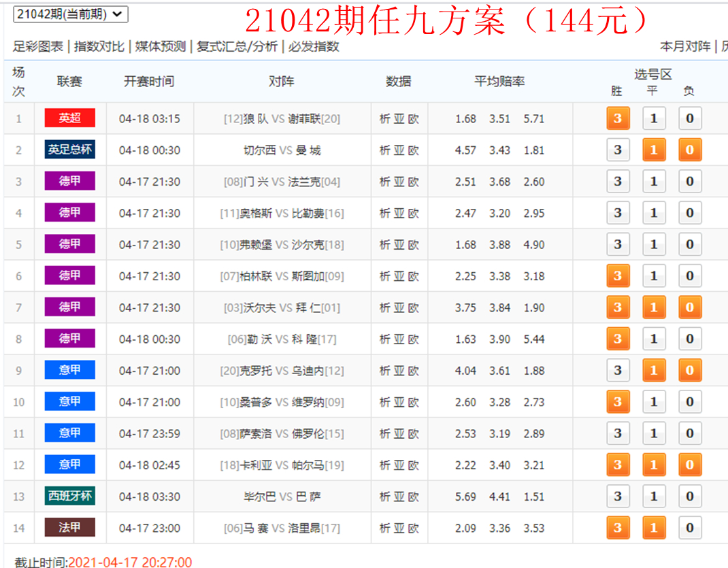The width and height of the screenshot is (728, 568).
Task: Select loss (0) for 毕尔巴 VS 巴萨
Action: tap(690, 497)
